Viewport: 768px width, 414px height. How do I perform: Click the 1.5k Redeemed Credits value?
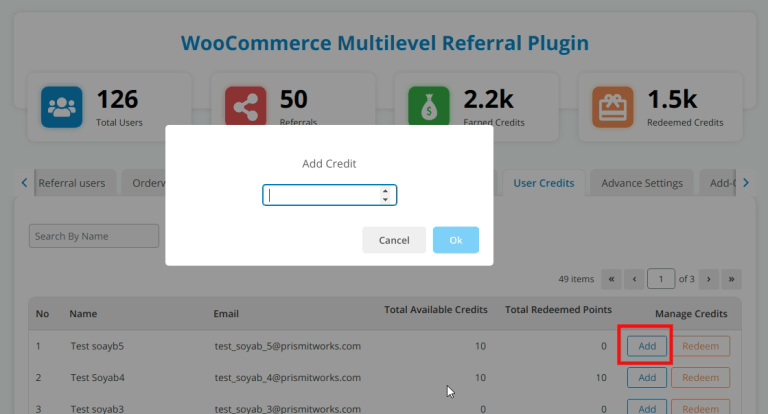tap(672, 99)
